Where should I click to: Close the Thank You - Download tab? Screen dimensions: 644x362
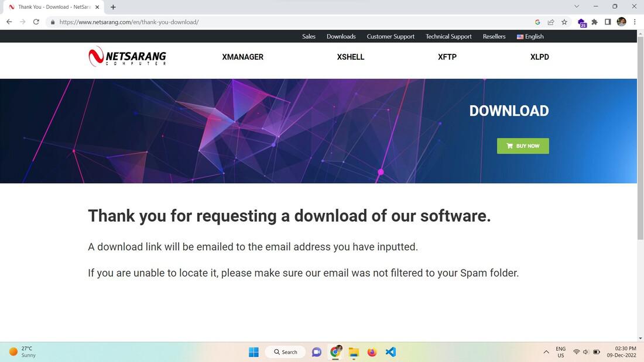(97, 7)
